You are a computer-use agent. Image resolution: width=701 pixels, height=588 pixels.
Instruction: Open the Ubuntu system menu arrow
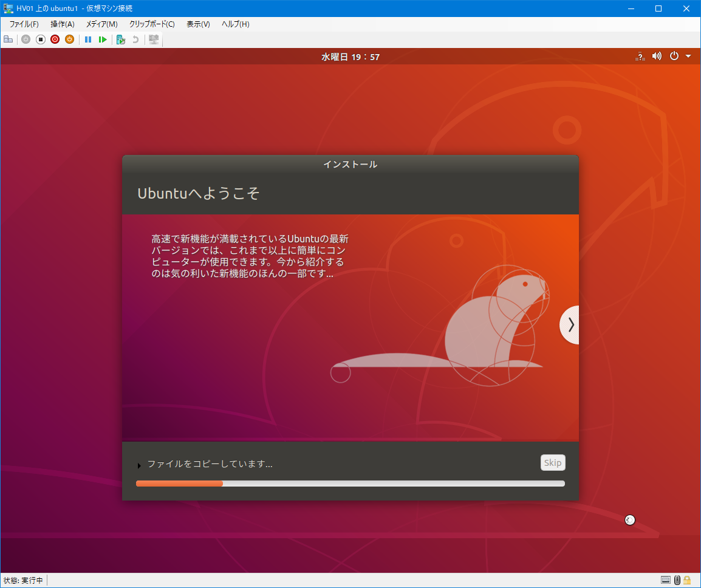click(x=688, y=56)
